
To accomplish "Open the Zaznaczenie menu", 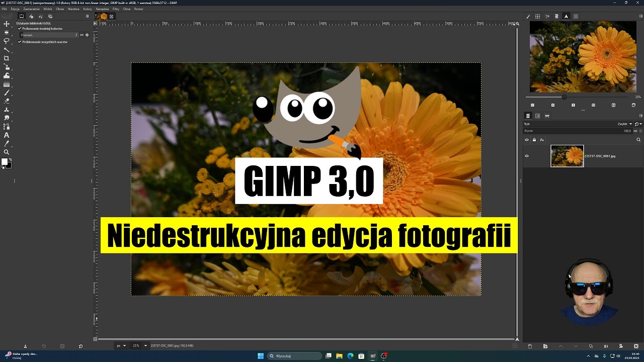I will click(31, 9).
